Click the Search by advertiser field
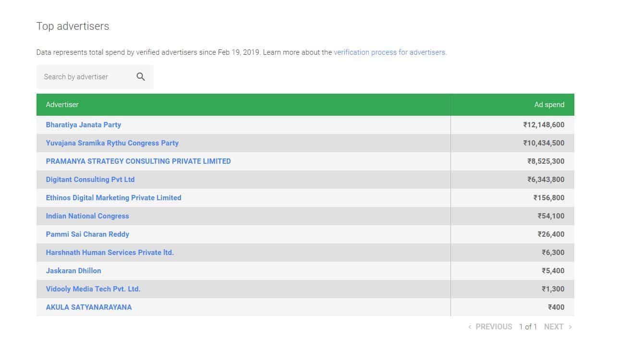This screenshot has width=644, height=363. [95, 77]
